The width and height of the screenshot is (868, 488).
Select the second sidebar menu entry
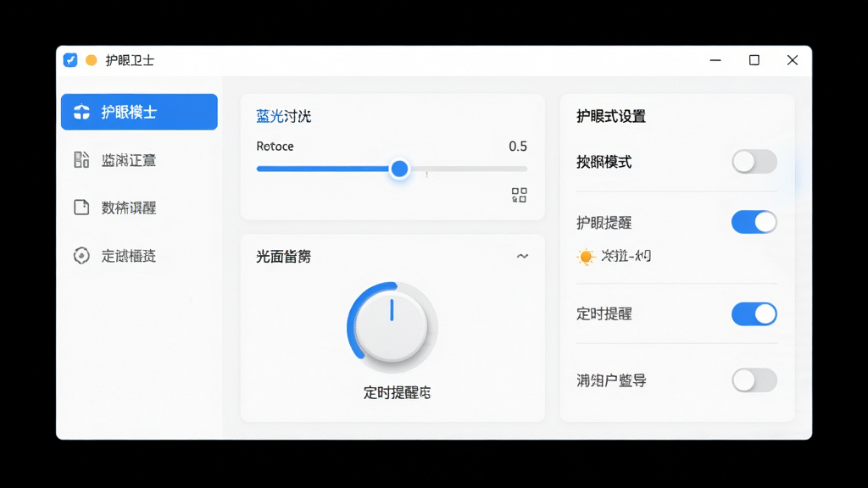point(139,160)
